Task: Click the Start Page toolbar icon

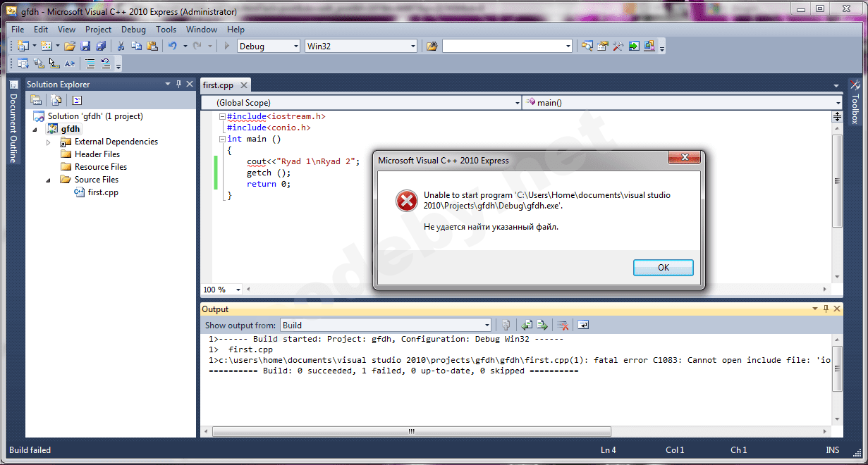Action: [x=634, y=46]
